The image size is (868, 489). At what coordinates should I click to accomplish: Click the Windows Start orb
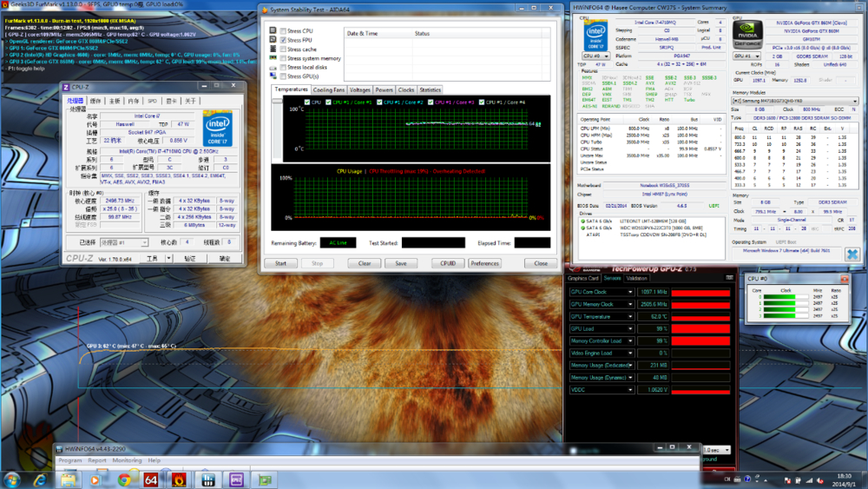point(12,479)
